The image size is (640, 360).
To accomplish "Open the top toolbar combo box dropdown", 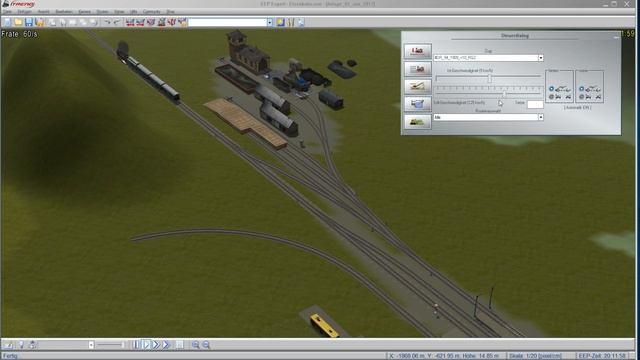I will click(270, 22).
